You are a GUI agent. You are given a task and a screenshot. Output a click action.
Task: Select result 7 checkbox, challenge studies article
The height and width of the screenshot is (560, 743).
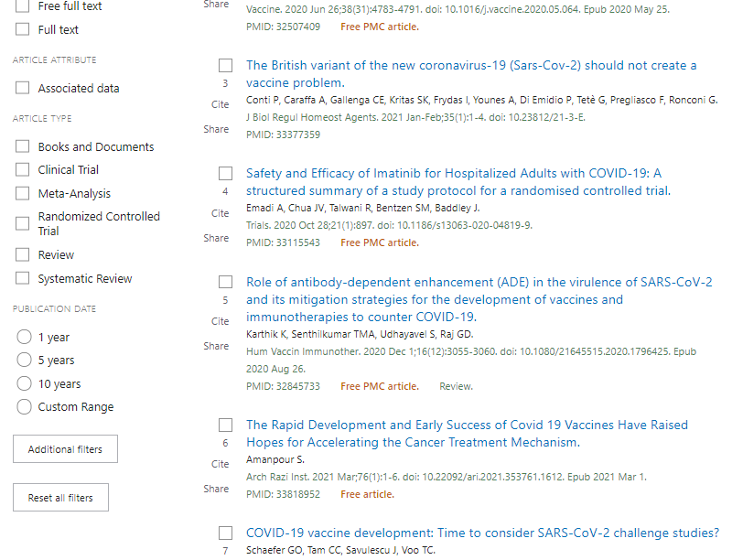pyautogui.click(x=225, y=533)
